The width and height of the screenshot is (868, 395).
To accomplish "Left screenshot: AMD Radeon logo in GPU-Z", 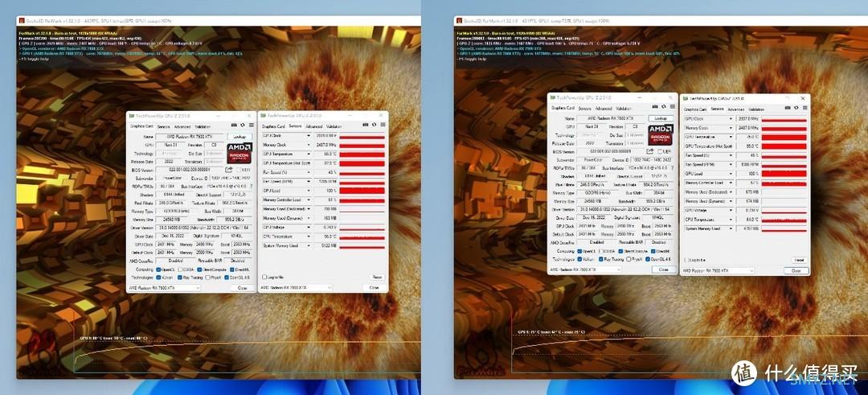I will pos(240,154).
